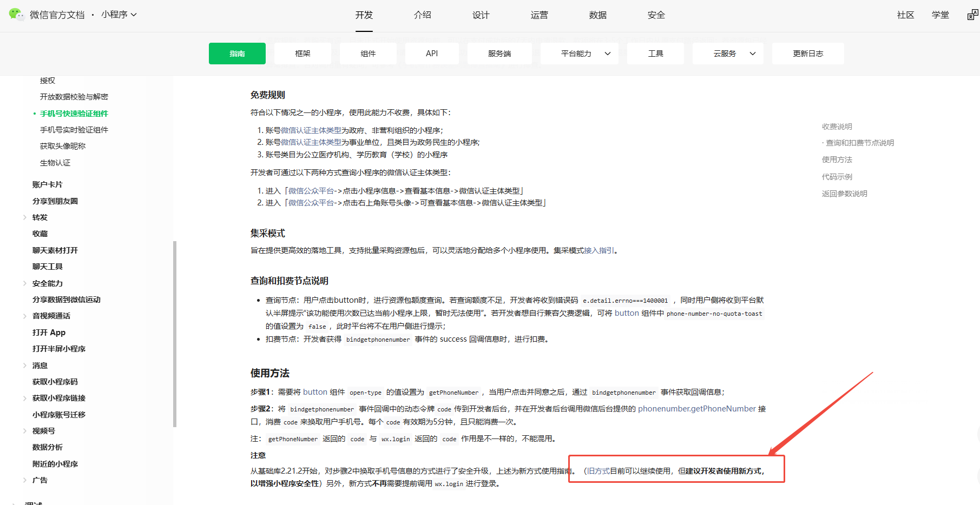Open the 框架 sub-navigation section
This screenshot has height=505, width=980.
pos(302,54)
